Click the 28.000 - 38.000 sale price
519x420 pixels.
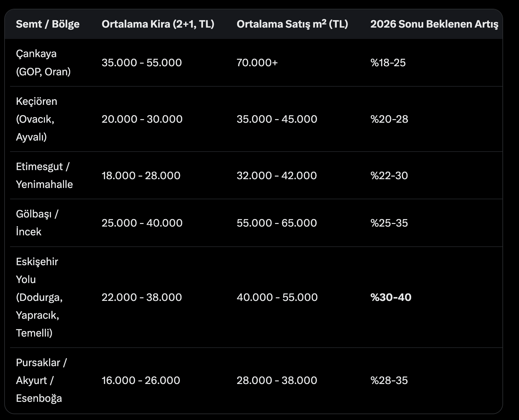[277, 380]
